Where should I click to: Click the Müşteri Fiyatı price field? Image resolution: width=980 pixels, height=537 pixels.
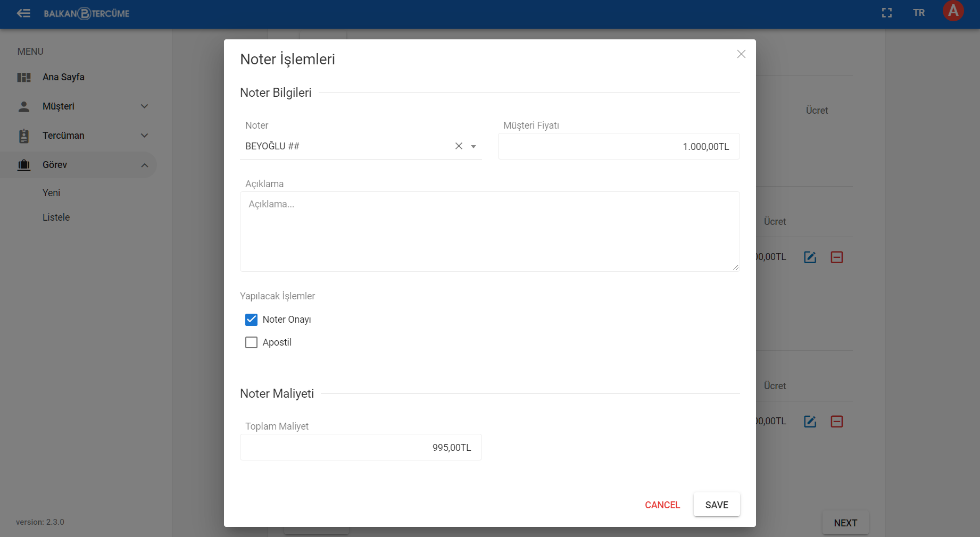click(x=619, y=146)
